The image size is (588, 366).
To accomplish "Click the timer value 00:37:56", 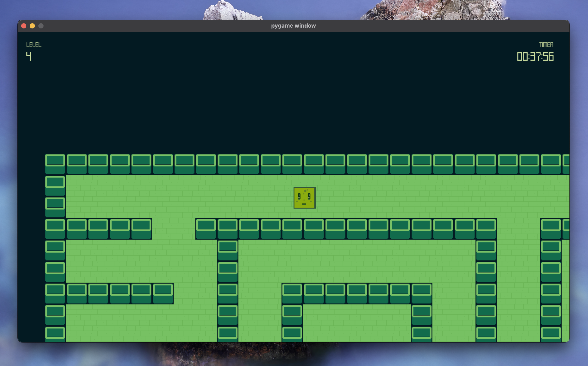I will (535, 57).
